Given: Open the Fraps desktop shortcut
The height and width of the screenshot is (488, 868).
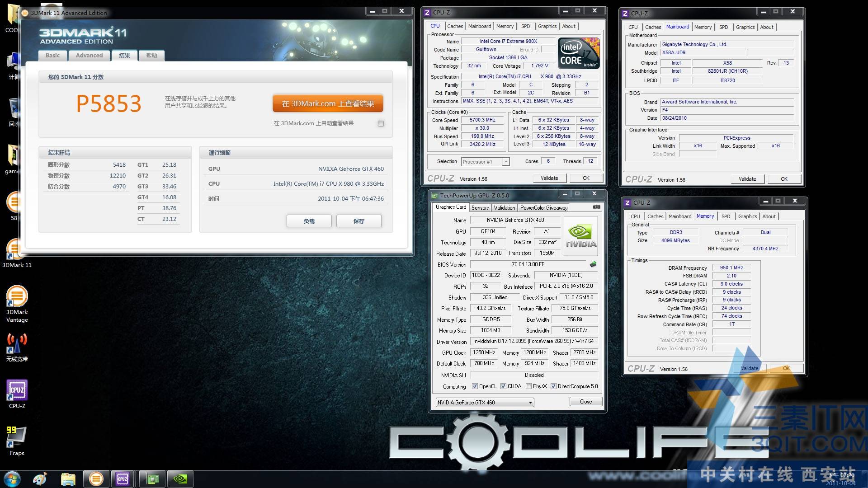Looking at the screenshot, I should coord(17,441).
